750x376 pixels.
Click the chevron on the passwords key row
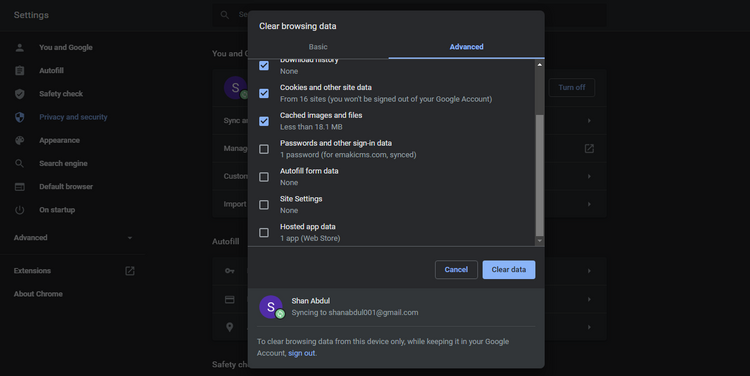point(589,271)
